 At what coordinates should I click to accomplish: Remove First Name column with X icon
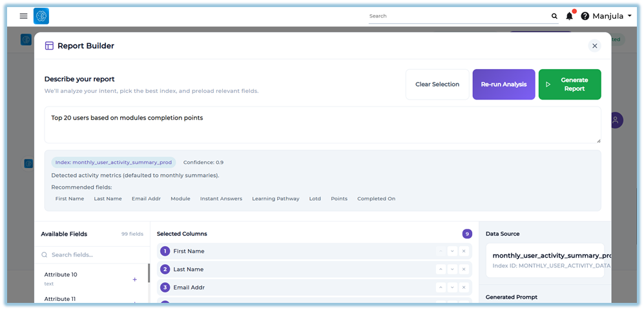tap(464, 251)
